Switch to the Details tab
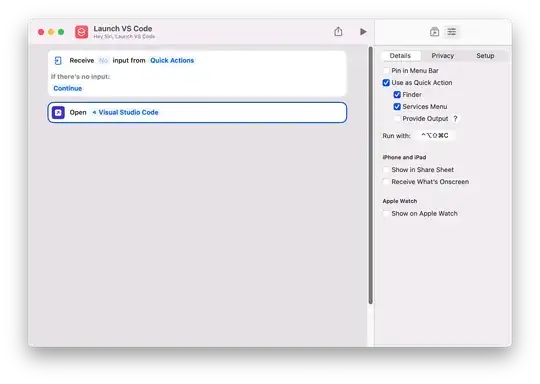The image size is (540, 384). pyautogui.click(x=400, y=56)
